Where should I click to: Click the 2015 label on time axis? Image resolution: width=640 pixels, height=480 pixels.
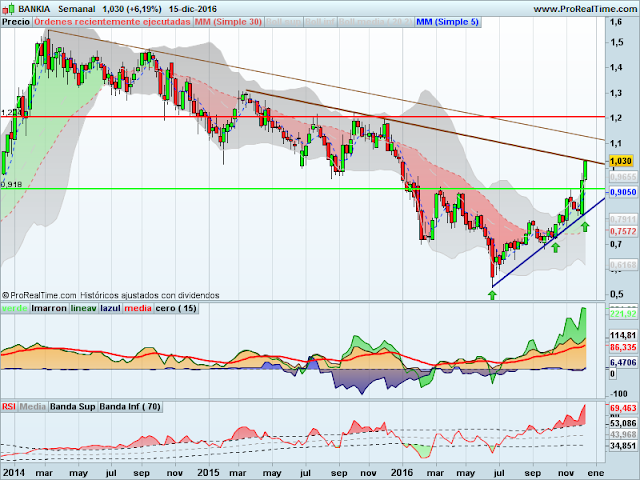tap(209, 473)
